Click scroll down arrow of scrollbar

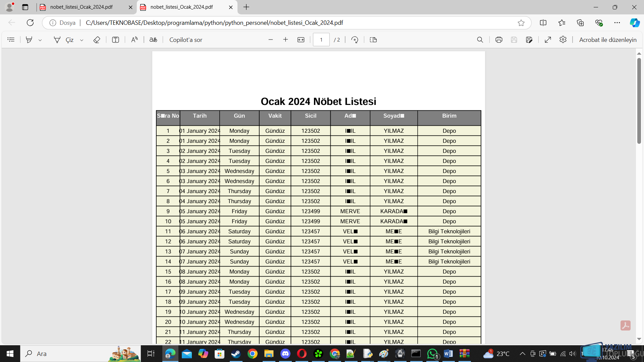pos(639,339)
